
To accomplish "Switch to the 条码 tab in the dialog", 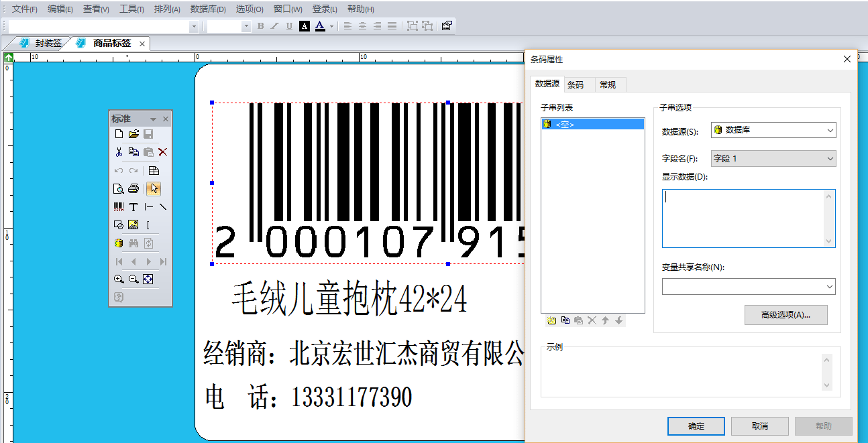I will point(576,84).
